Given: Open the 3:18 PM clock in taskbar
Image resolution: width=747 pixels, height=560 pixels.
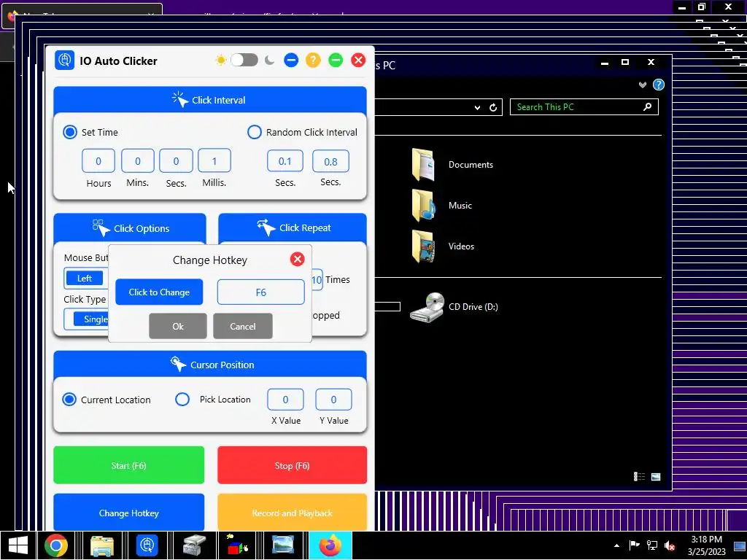Looking at the screenshot, I should [706, 545].
